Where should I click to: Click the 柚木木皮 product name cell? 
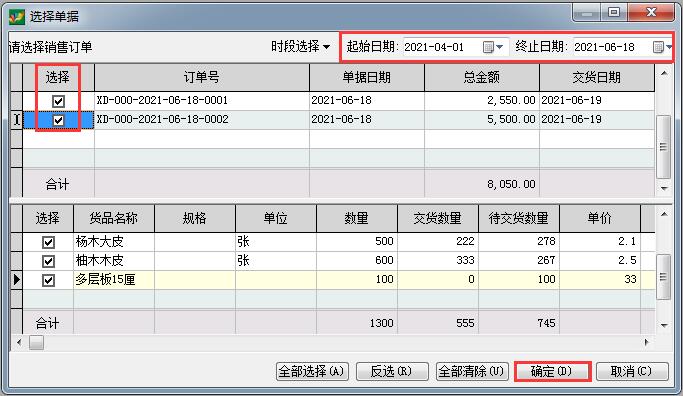pos(114,261)
